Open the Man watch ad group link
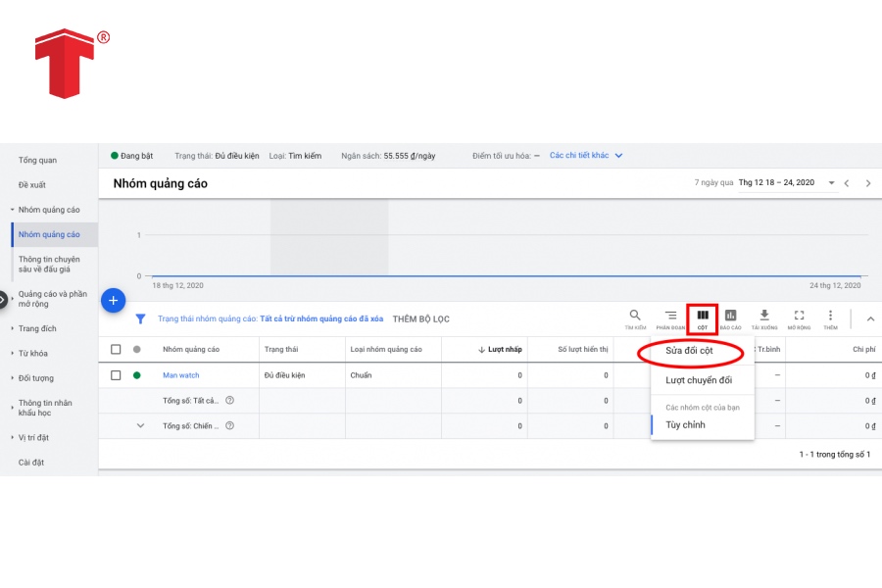This screenshot has height=588, width=882. pyautogui.click(x=180, y=375)
